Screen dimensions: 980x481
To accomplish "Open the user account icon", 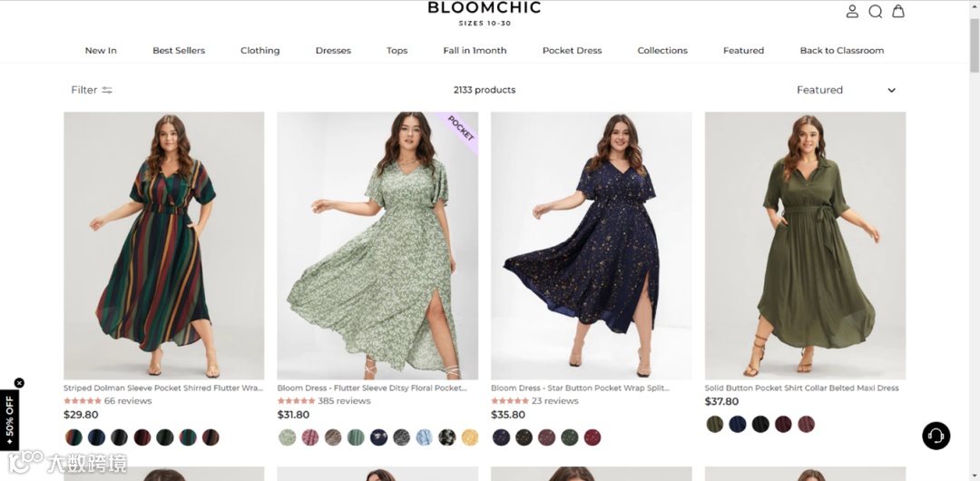I will click(x=852, y=12).
